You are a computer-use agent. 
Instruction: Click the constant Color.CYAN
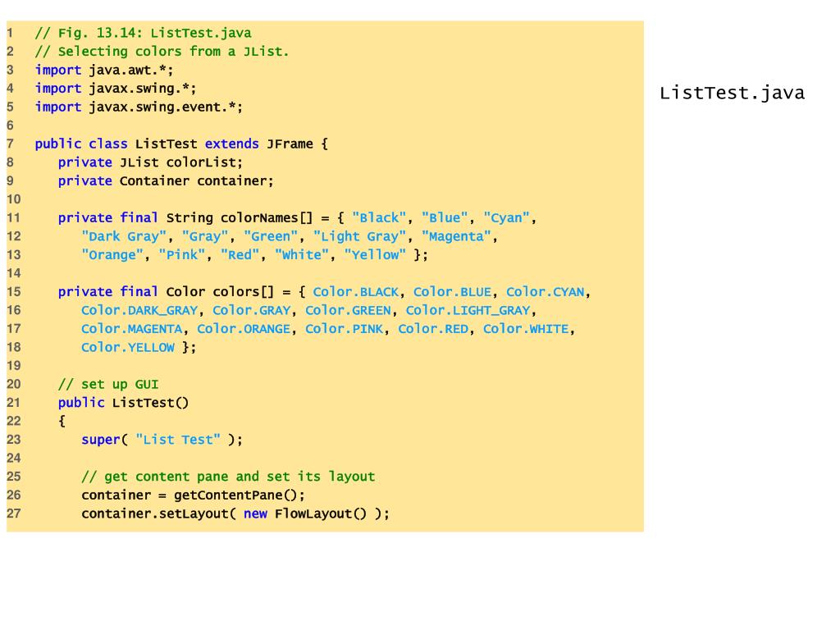coord(546,292)
